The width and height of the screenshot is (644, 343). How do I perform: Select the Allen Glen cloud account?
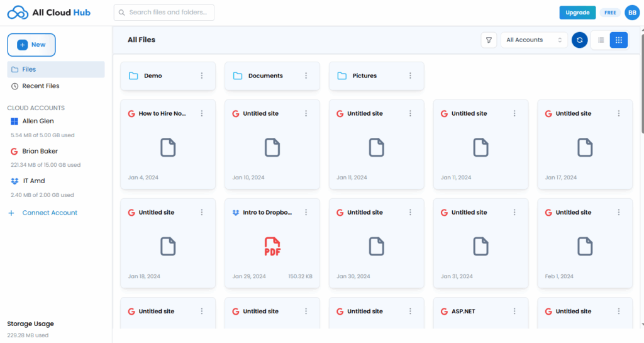click(x=38, y=121)
